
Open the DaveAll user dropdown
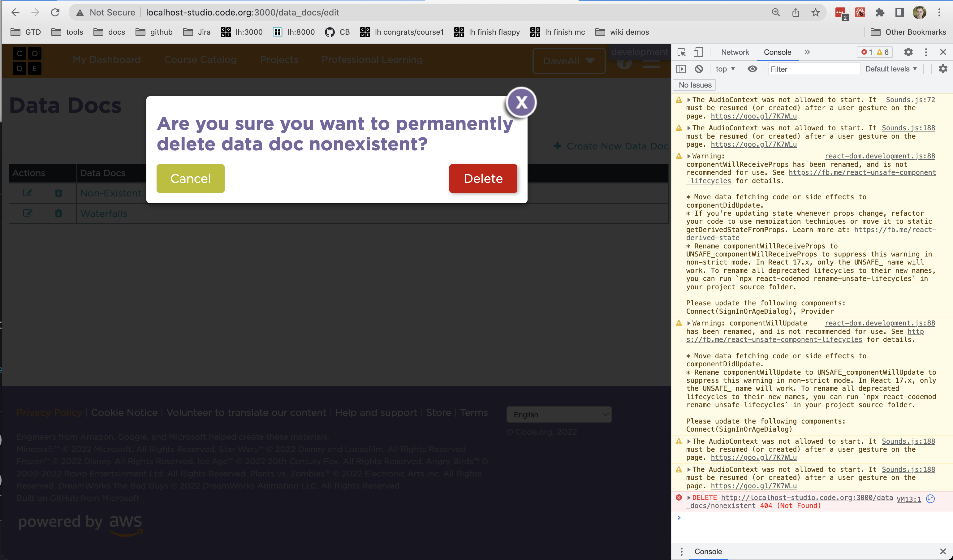(569, 61)
